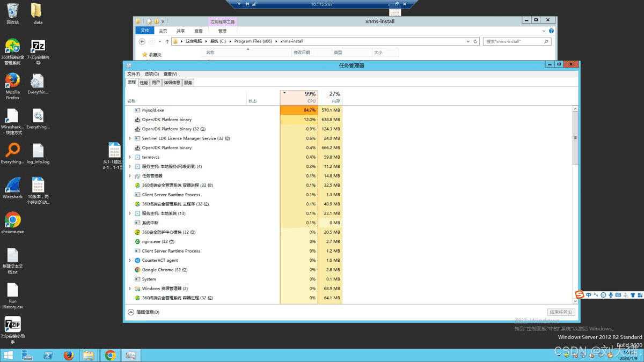The image size is (644, 362).
Task: Click the Explorer up-one-level arrow
Action: pyautogui.click(x=167, y=41)
